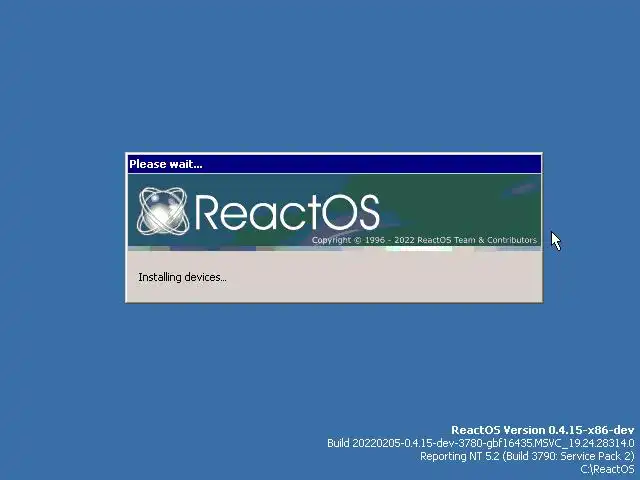This screenshot has width=640, height=480.
Task: Click the "C:\ReactOS" path text
Action: click(x=607, y=469)
